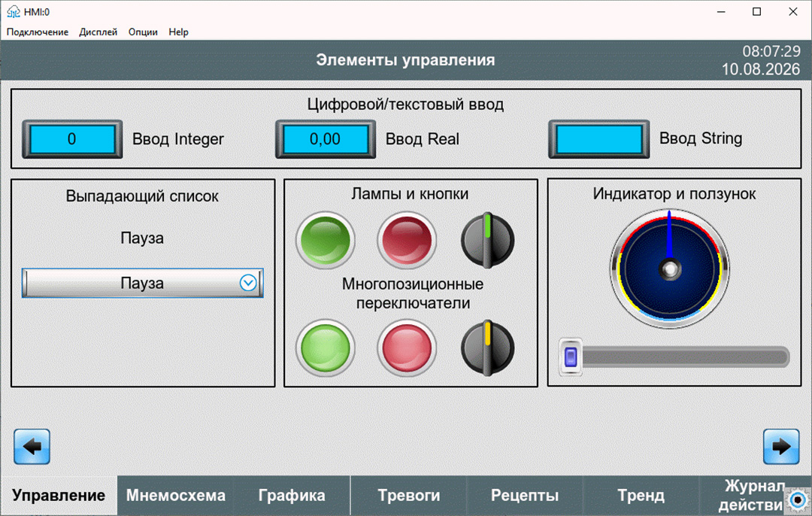
Task: Maximize the HMI window
Action: click(x=756, y=11)
